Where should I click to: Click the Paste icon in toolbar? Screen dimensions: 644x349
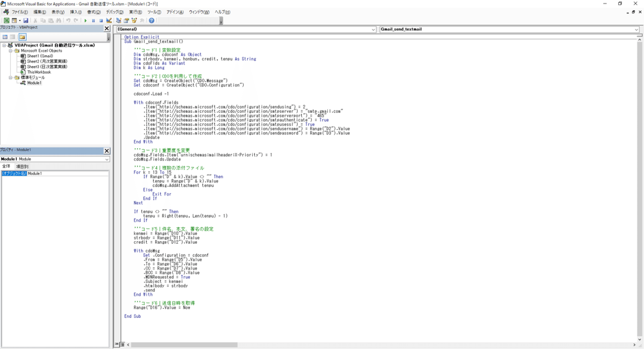51,20
